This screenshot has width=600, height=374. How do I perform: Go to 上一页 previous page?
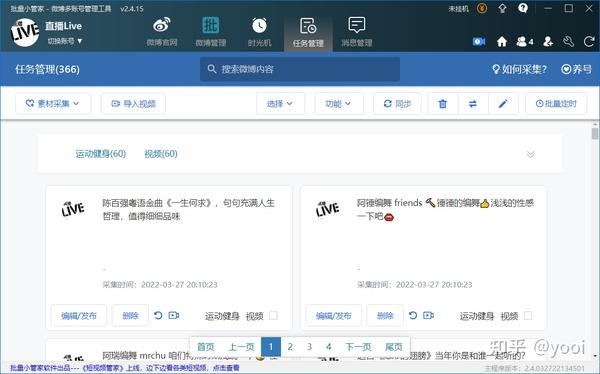coord(241,347)
